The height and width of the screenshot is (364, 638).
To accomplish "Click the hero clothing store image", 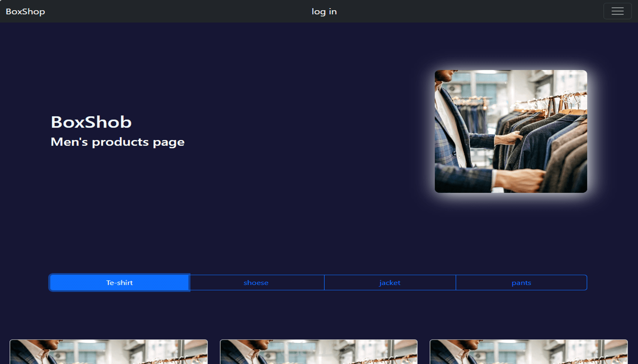I will (x=511, y=131).
